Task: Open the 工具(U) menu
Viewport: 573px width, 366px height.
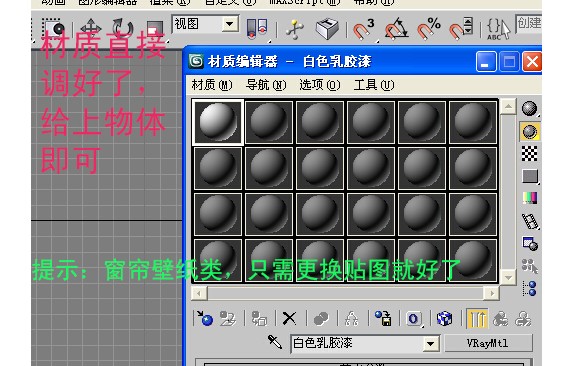Action: pyautogui.click(x=374, y=85)
